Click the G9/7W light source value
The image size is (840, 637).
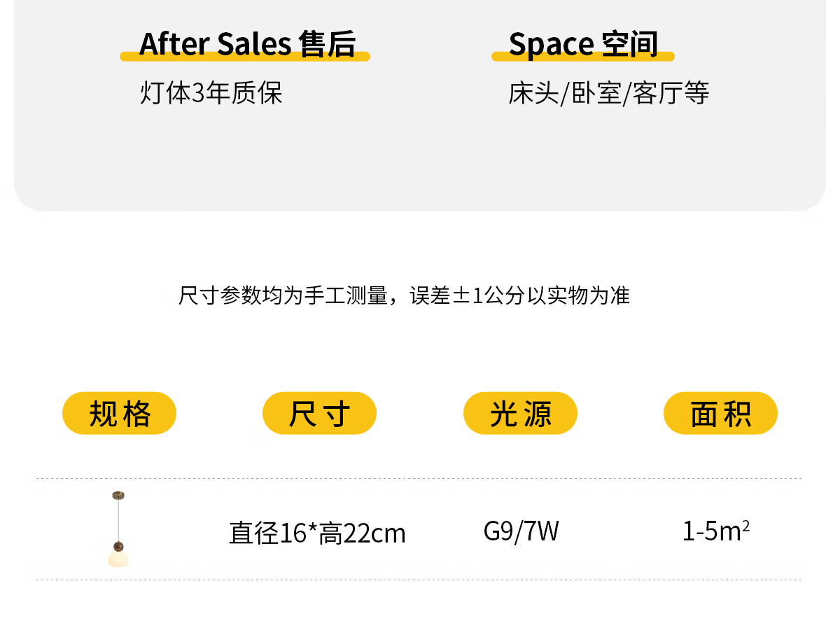521,532
